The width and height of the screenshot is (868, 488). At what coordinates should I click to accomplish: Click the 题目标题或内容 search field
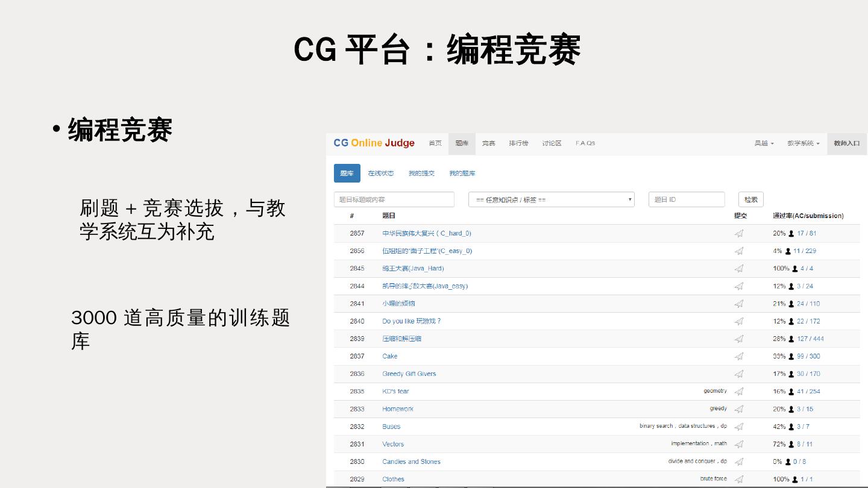pos(394,199)
